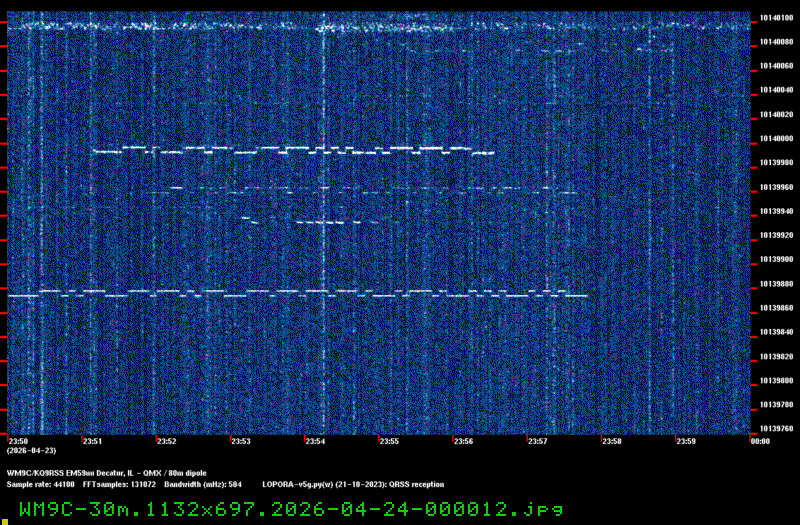Click the 00:00 end time label
Viewport: 800px width, 525px height.
point(759,441)
